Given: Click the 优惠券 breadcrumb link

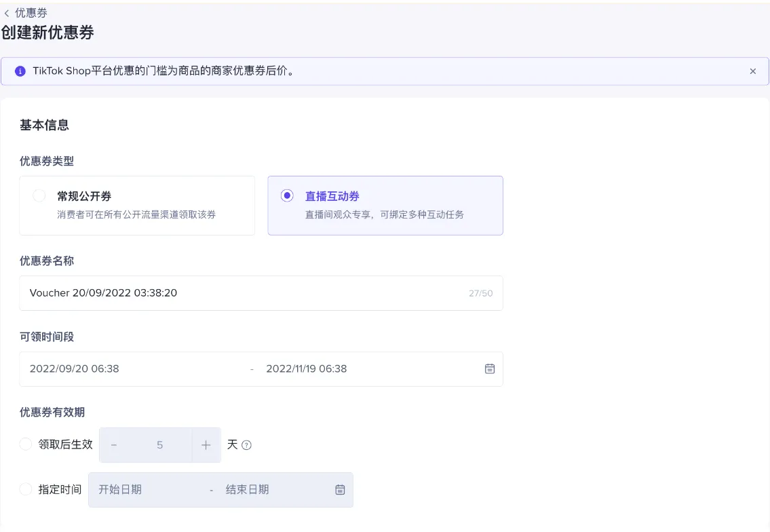Looking at the screenshot, I should pyautogui.click(x=31, y=13).
